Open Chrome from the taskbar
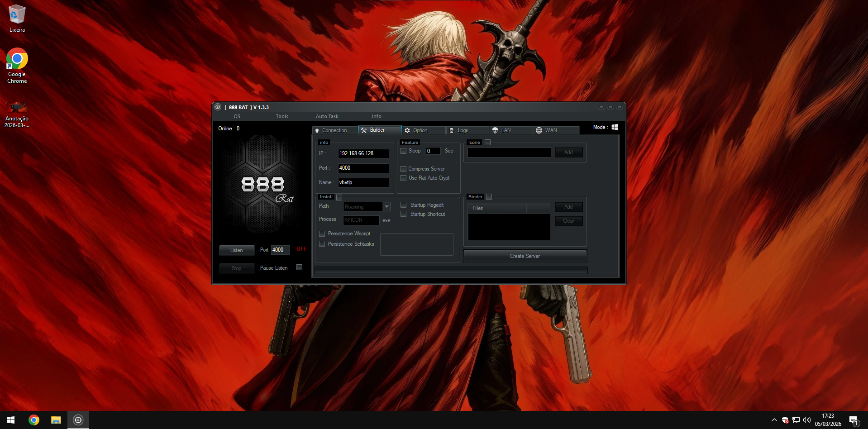 pyautogui.click(x=33, y=420)
